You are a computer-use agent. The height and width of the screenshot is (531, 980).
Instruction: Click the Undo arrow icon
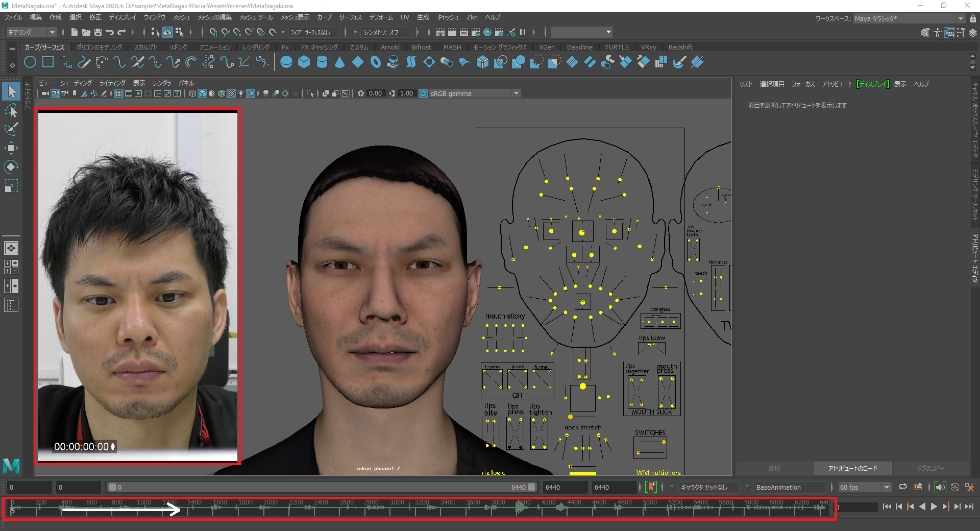(110, 32)
